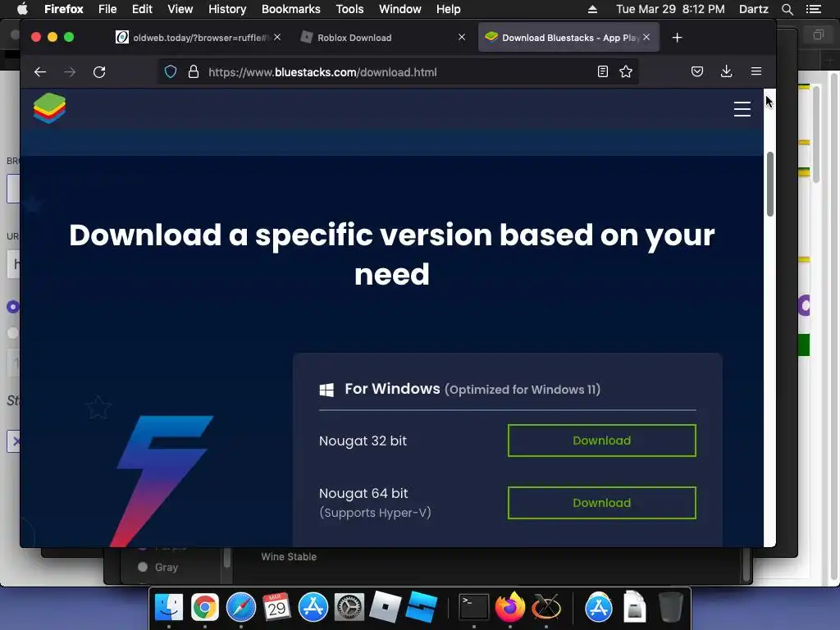
Task: Open the File menu
Action: click(107, 9)
